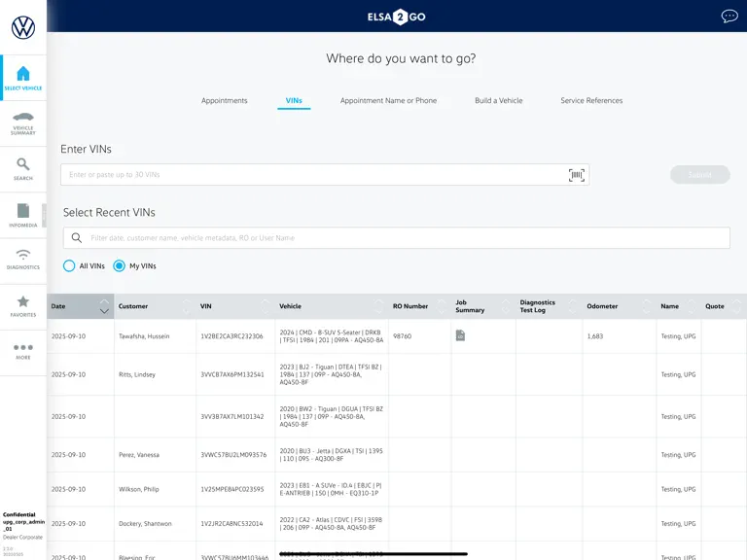
Task: Open Favorites star icon
Action: coord(23,301)
